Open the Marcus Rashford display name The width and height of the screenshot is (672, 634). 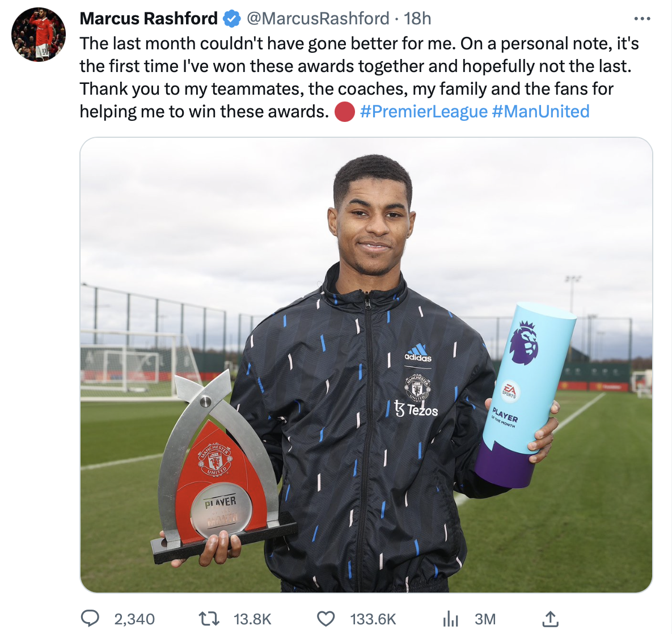(x=149, y=19)
